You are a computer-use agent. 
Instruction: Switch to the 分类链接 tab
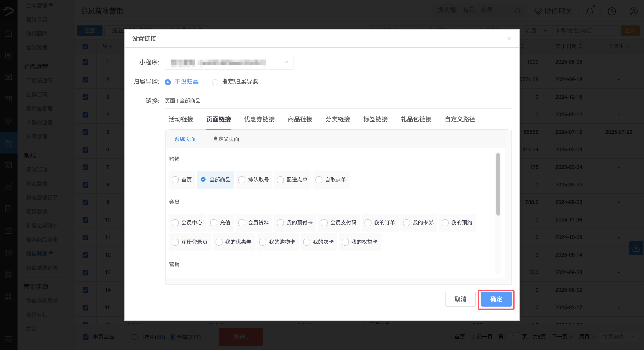point(338,119)
